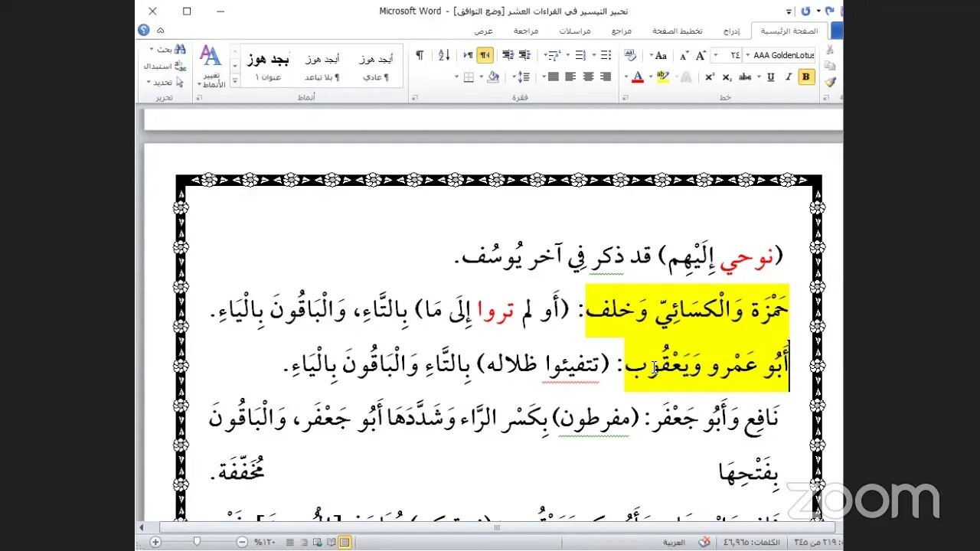Toggle Underline formatting

(x=770, y=77)
